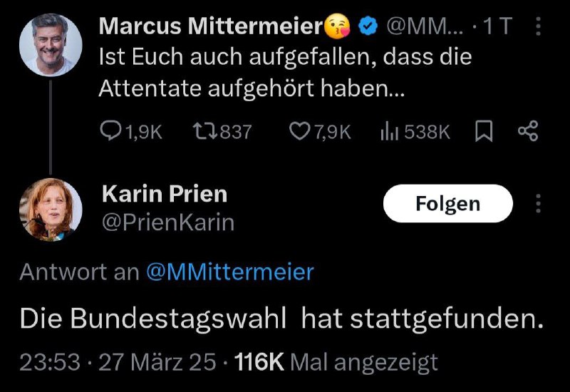Open Karin Prien's profile picture

[50, 210]
